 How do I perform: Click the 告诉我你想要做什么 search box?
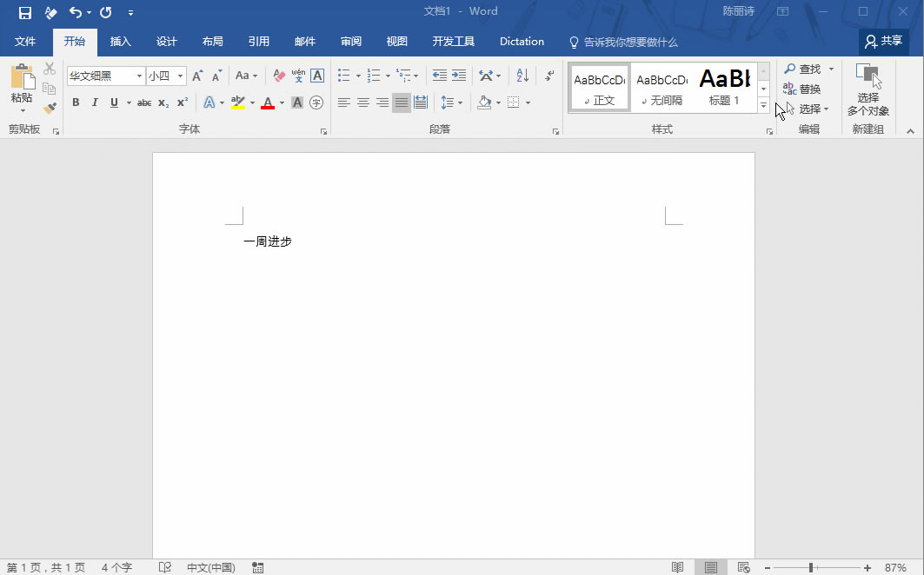(623, 42)
